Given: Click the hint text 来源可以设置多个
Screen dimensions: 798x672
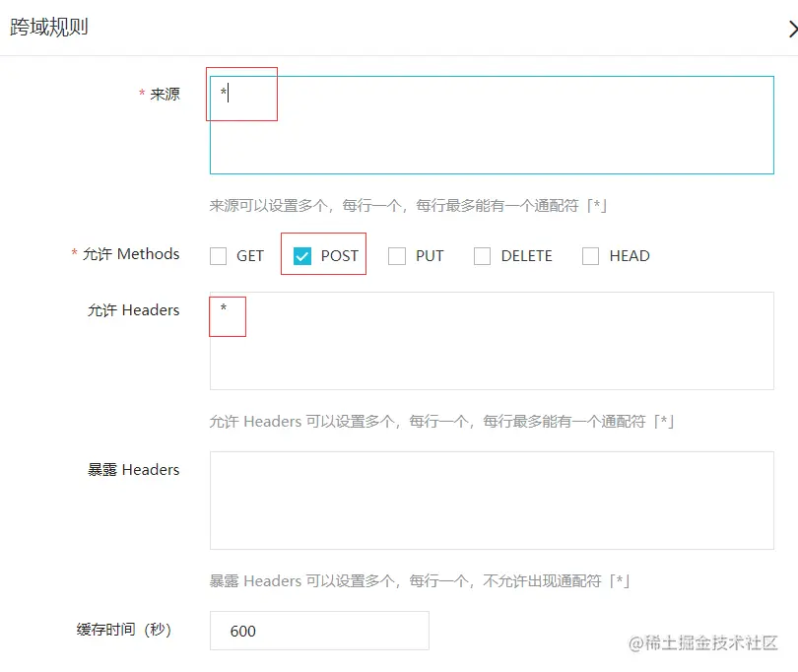Looking at the screenshot, I should click(x=408, y=206).
